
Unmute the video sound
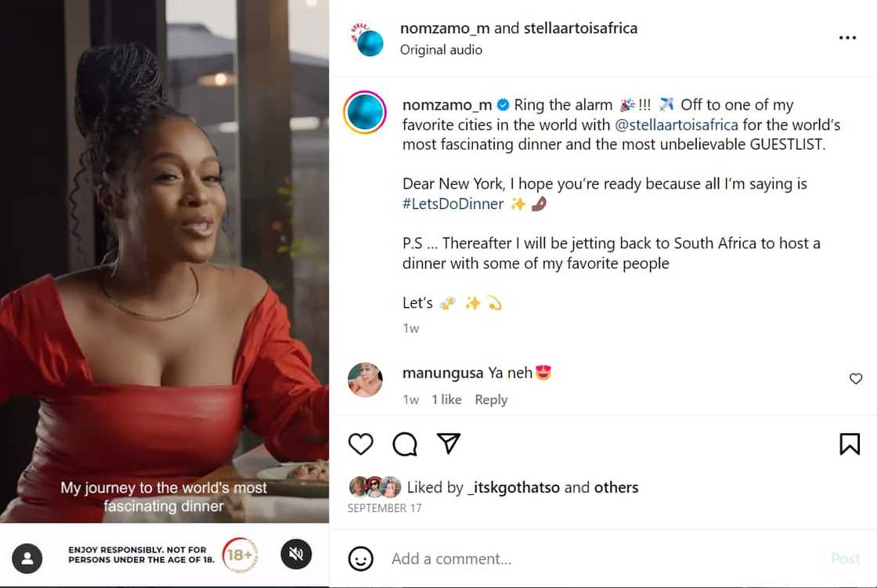(296, 555)
